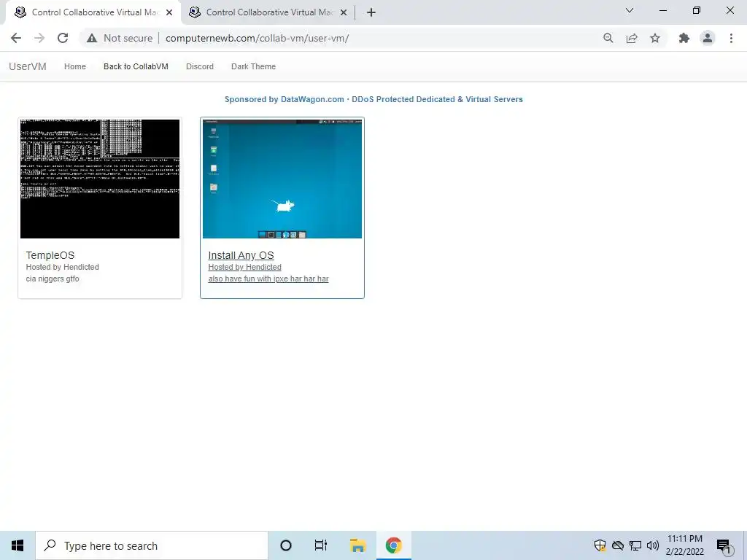Screen dimensions: 747x560
Task: Open the Install Any OS thumbnail
Action: (x=282, y=179)
